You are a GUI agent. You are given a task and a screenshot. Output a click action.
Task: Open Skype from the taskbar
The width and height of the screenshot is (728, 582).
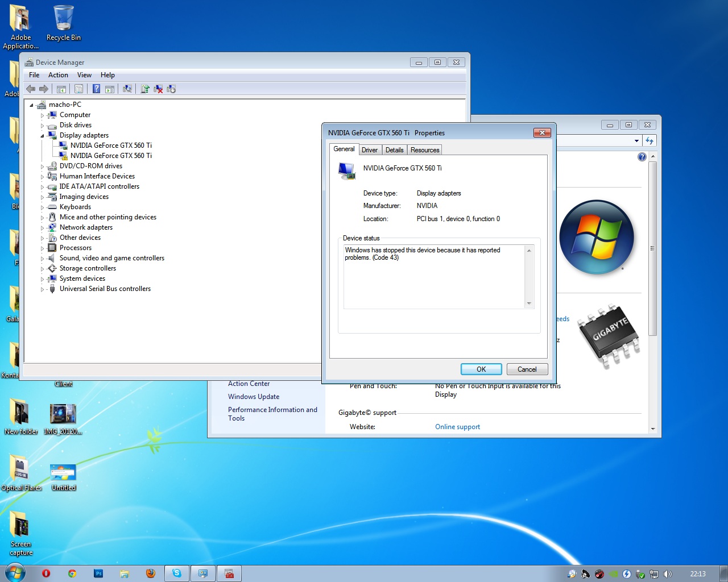(x=177, y=573)
